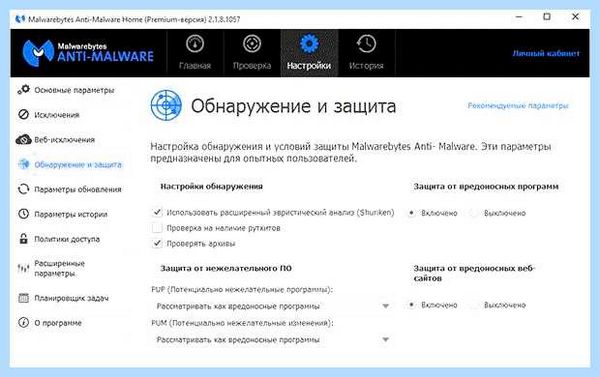600x377 pixels.
Task: Click the Настройки обнаружения heading
Action: tap(211, 186)
